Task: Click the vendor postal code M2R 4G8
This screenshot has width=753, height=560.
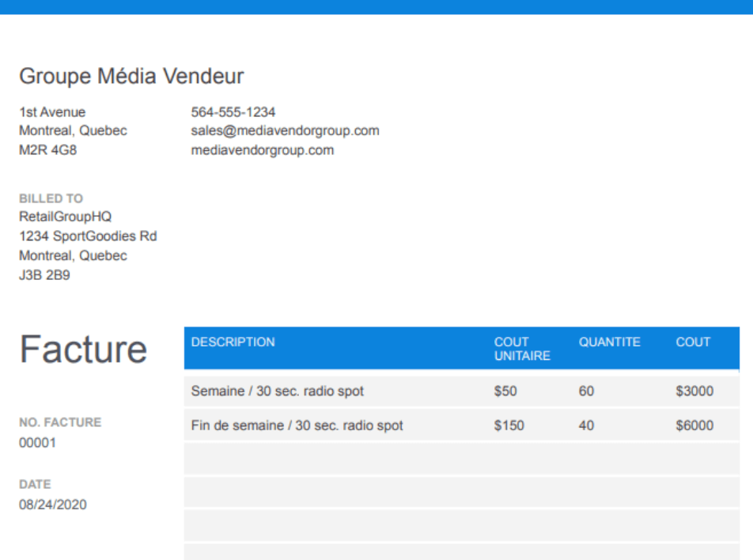Action: click(x=47, y=149)
